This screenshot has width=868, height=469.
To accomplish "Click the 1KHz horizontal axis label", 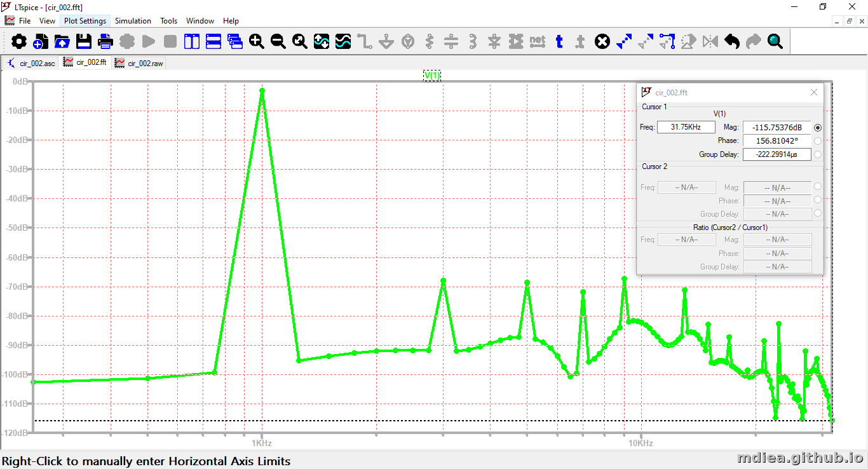I will [x=262, y=443].
